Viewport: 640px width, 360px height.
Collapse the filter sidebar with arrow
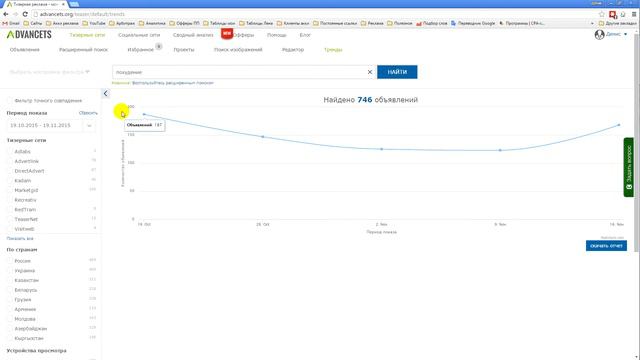point(106,93)
